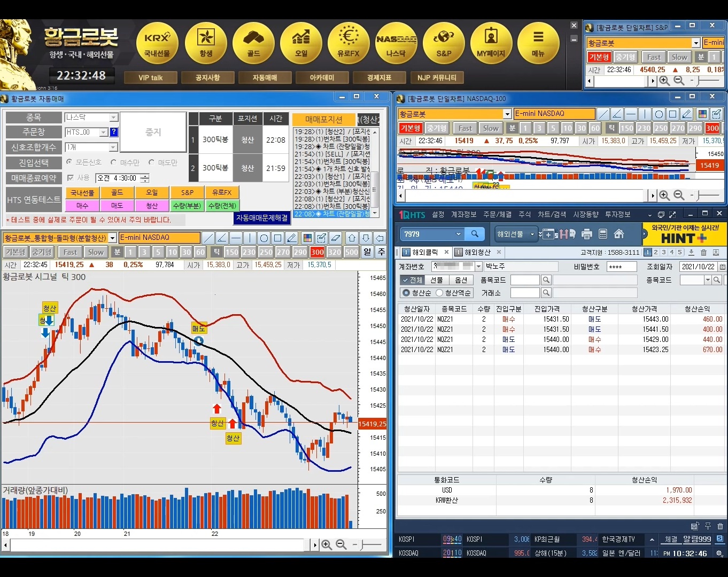Select angle line tool in main chart toolbar
The width and height of the screenshot is (728, 577).
pyautogui.click(x=222, y=238)
